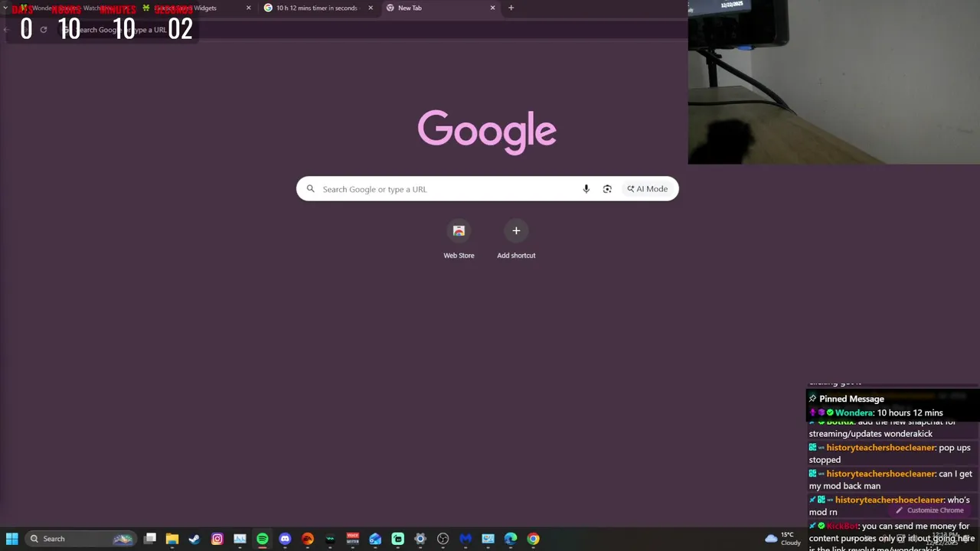Image resolution: width=980 pixels, height=551 pixels.
Task: Close the 10 h 12 mins timer tab
Action: point(371,8)
